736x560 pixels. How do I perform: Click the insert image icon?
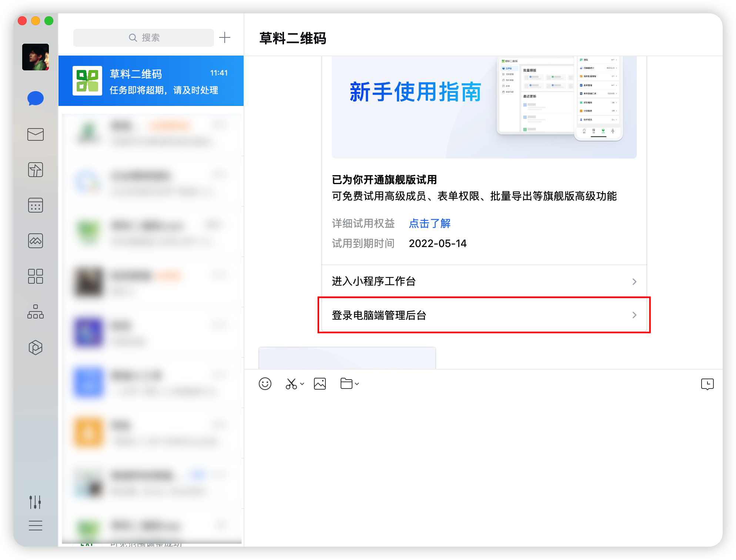320,384
